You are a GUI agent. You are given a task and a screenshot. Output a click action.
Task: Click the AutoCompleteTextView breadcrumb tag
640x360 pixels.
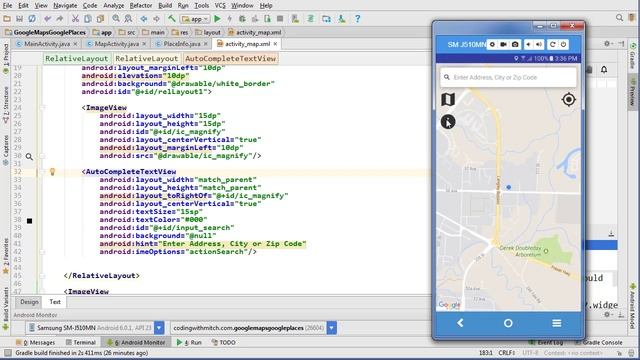point(231,58)
